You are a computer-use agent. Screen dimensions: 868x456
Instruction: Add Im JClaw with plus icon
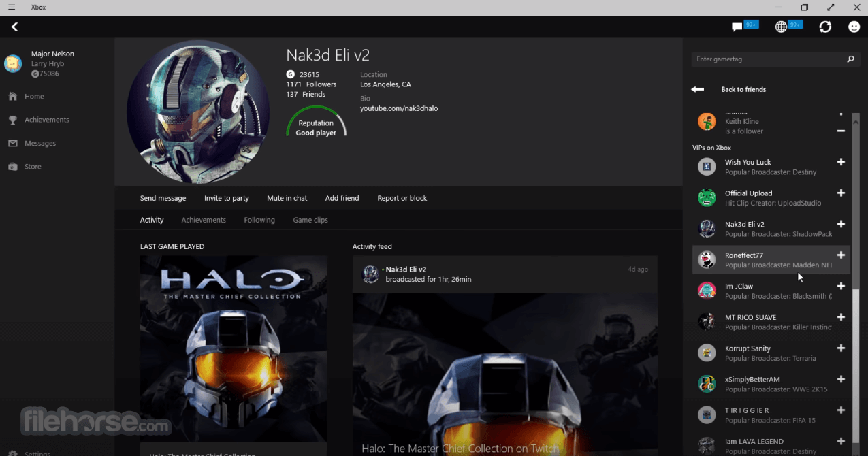tap(841, 287)
